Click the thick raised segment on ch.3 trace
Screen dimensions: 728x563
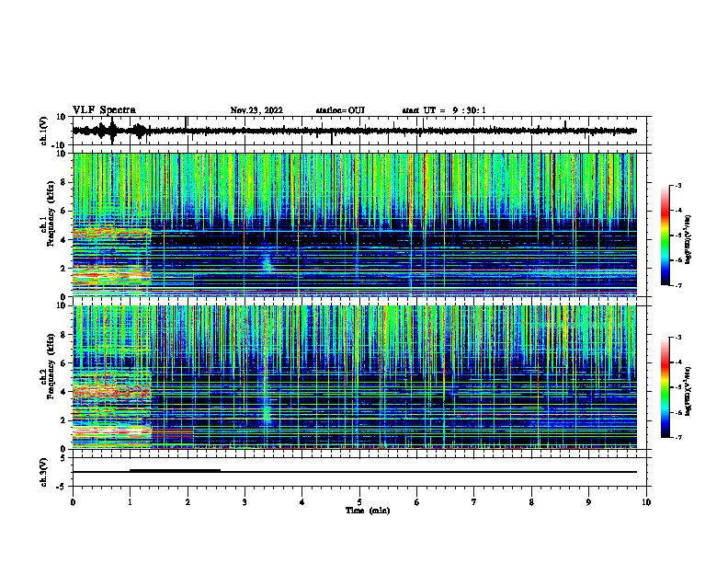point(175,470)
